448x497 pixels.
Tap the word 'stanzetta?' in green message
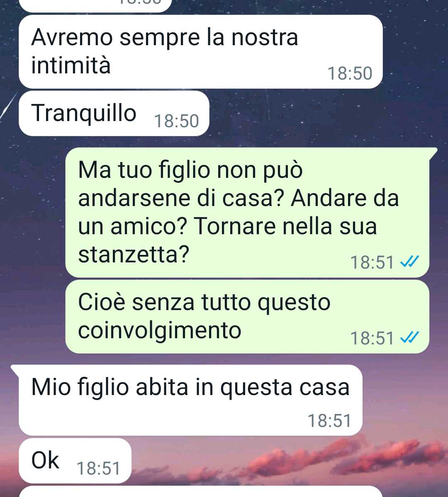[x=134, y=254]
